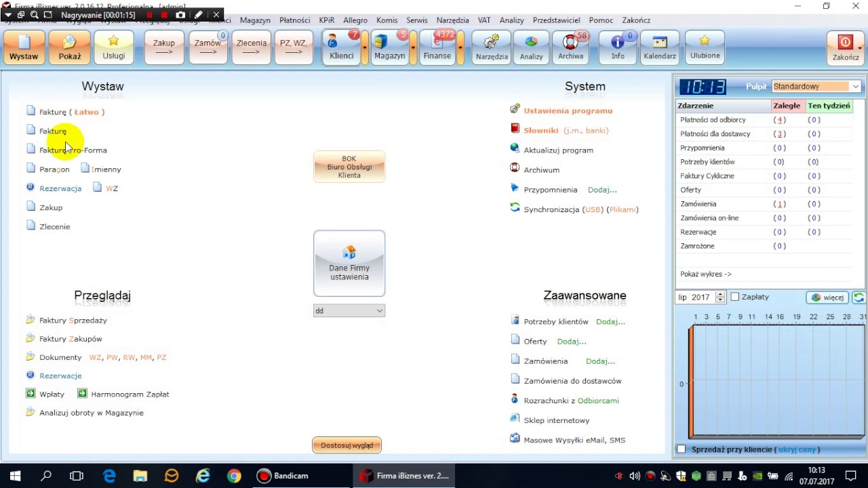Open the Info toolbar icon
This screenshot has width=868, height=488.
pos(618,47)
